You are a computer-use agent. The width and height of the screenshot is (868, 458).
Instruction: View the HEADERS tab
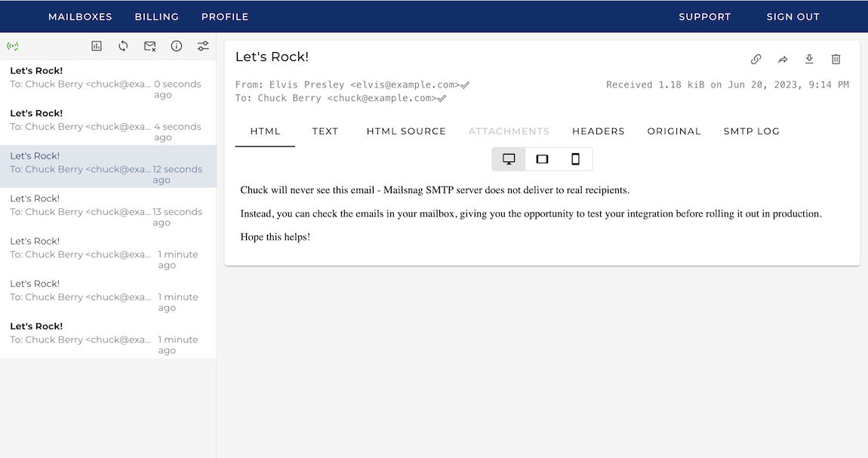599,131
